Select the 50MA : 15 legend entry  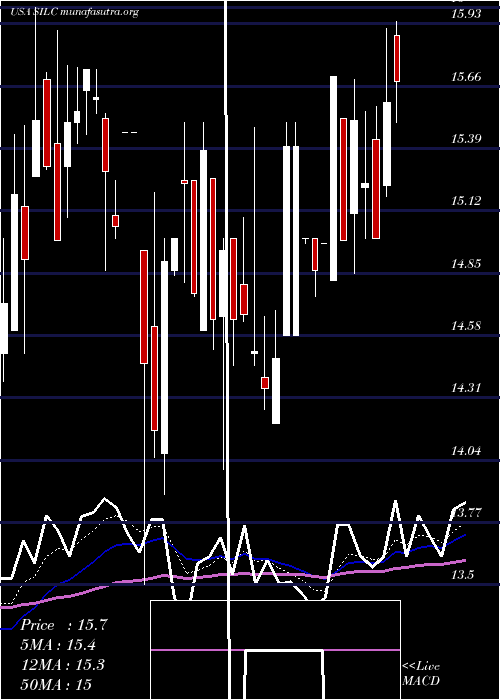(x=57, y=684)
